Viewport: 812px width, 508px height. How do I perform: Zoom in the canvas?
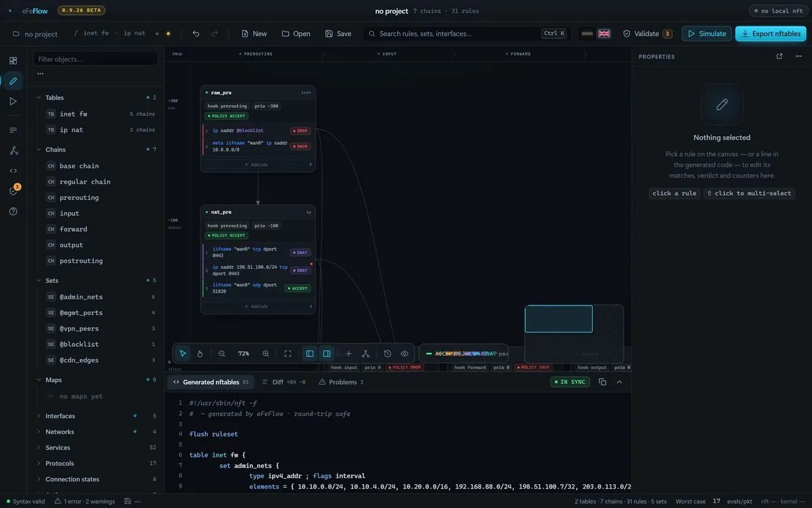coord(266,354)
